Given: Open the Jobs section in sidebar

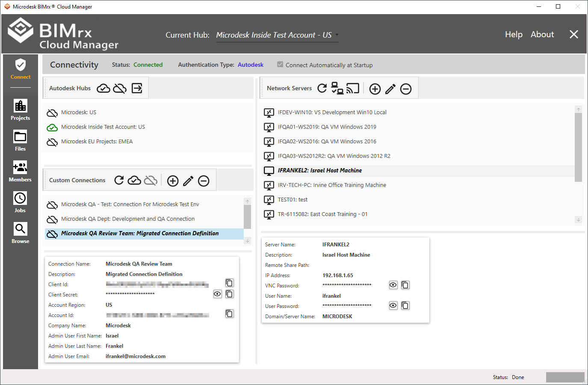Looking at the screenshot, I should [x=20, y=202].
